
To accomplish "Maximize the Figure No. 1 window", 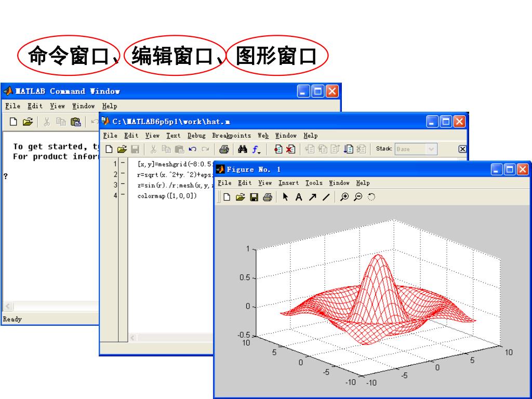I will click(509, 169).
